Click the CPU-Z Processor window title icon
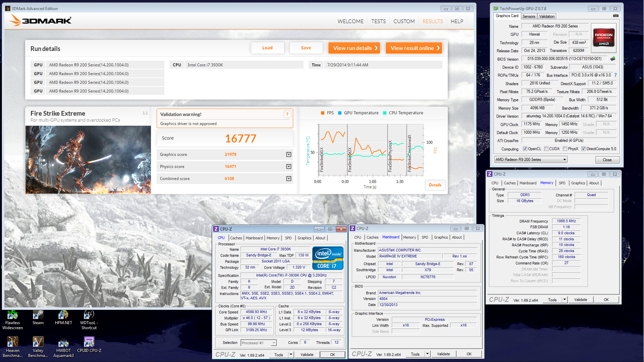The image size is (644, 362). [216, 229]
